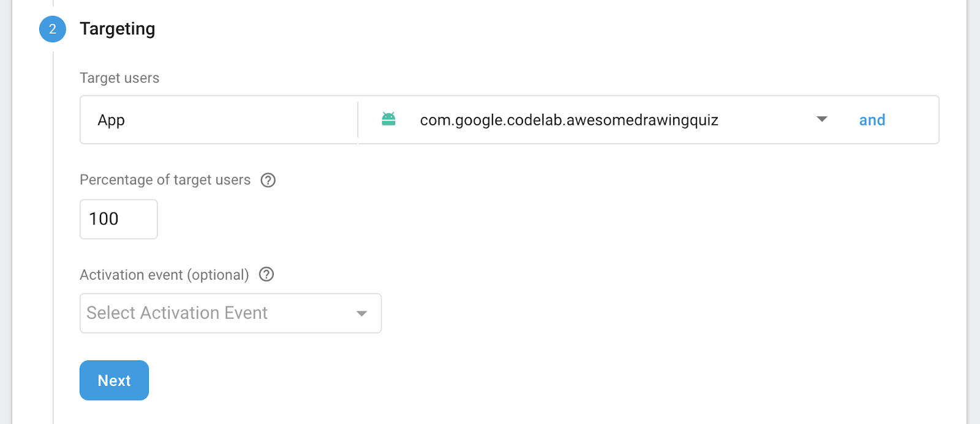Click the Activation event (optional) label
This screenshot has width=980, height=424.
[x=164, y=275]
